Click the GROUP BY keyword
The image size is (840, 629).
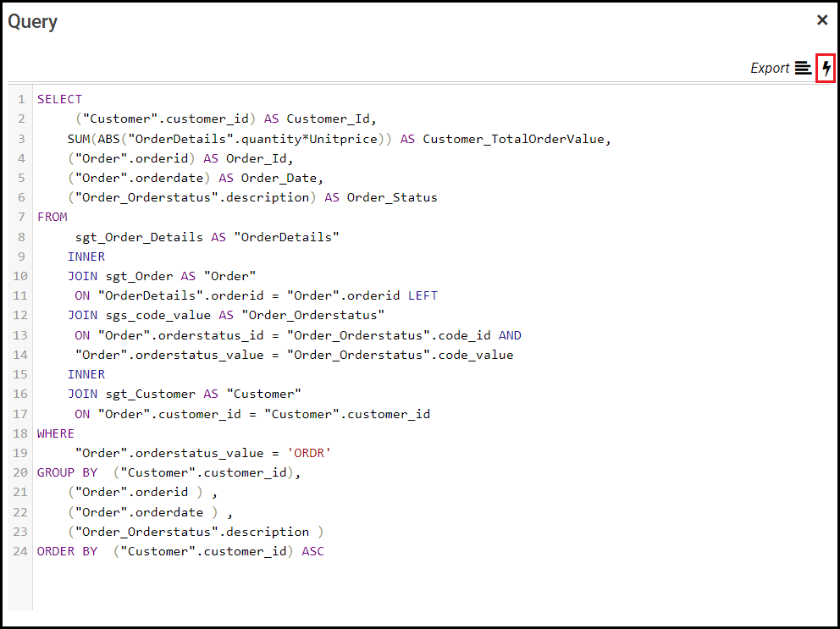[67, 472]
